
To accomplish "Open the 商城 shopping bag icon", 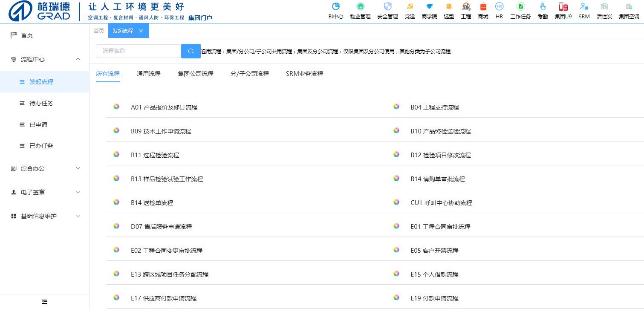I will (483, 7).
